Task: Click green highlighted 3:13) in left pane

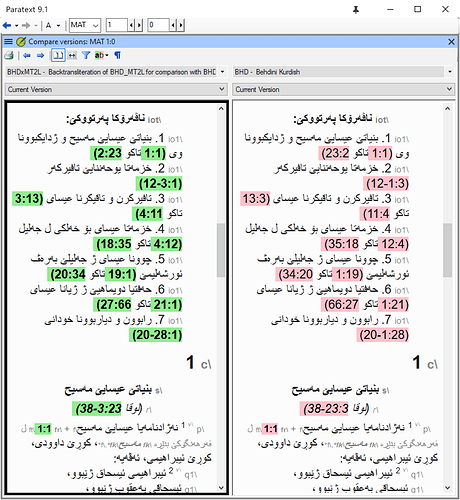Action: click(28, 199)
